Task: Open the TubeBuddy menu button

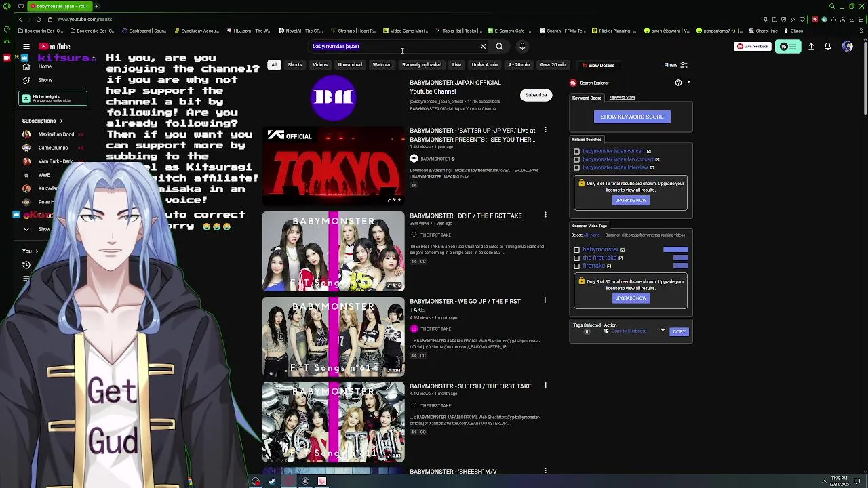Action: [x=787, y=47]
